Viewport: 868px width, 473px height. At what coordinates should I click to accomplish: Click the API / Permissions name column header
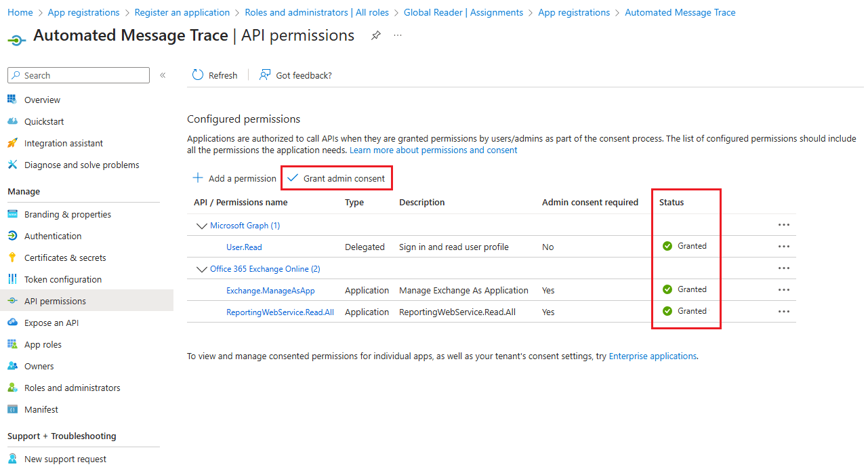click(x=241, y=202)
